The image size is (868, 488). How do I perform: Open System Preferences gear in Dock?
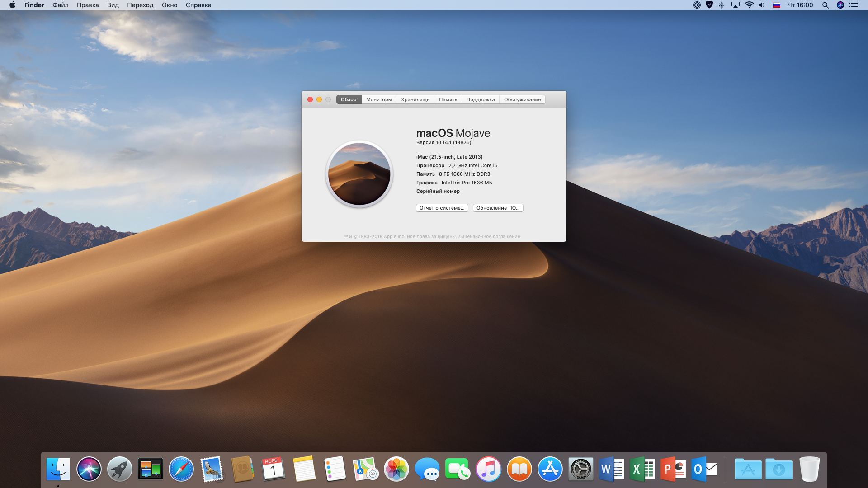[581, 469]
